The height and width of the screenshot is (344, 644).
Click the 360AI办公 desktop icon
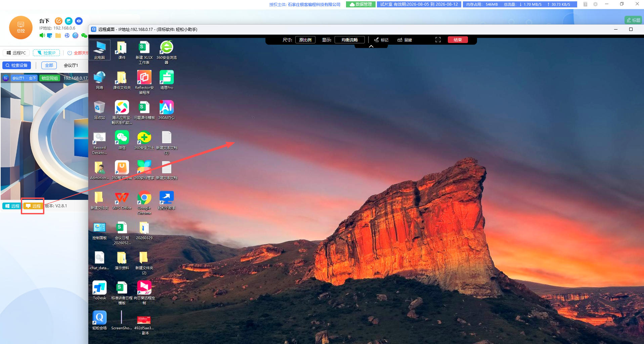click(x=167, y=110)
